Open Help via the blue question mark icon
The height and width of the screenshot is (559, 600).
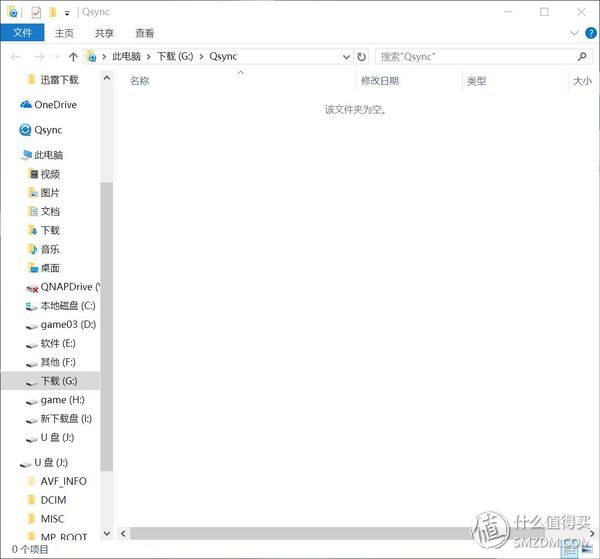click(x=590, y=33)
